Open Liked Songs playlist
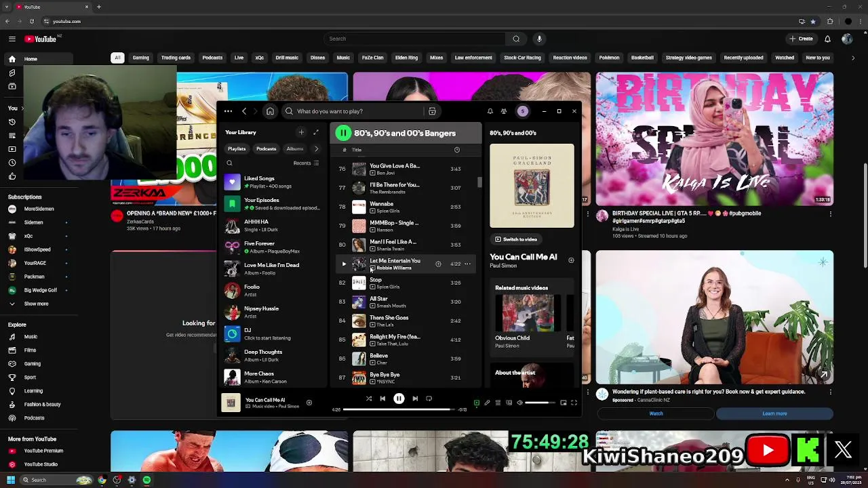868x488 pixels. [273, 182]
